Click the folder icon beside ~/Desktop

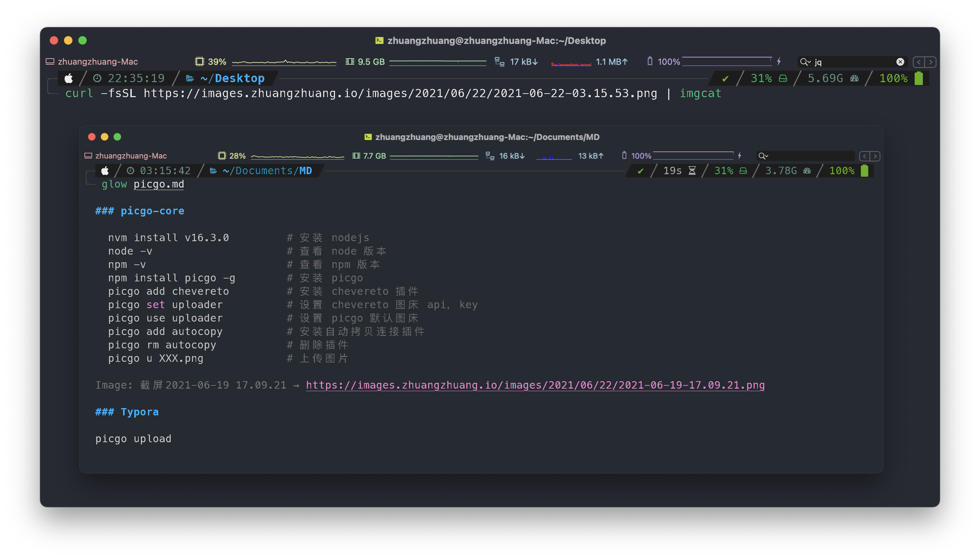tap(190, 79)
